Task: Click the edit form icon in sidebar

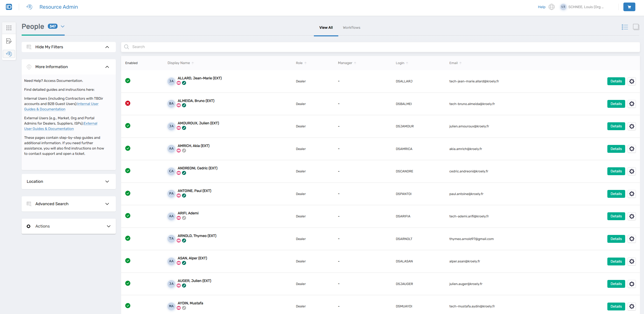Action: point(9,41)
